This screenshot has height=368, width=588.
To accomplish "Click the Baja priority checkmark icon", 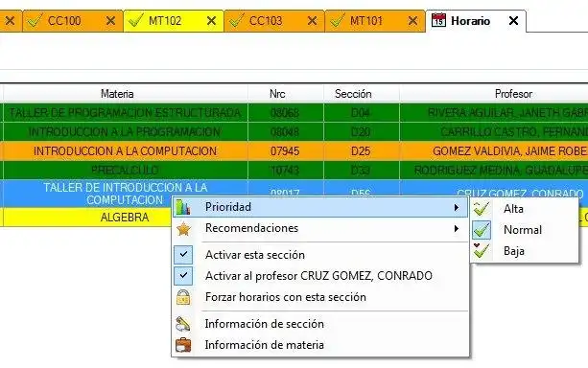I will pyautogui.click(x=482, y=251).
